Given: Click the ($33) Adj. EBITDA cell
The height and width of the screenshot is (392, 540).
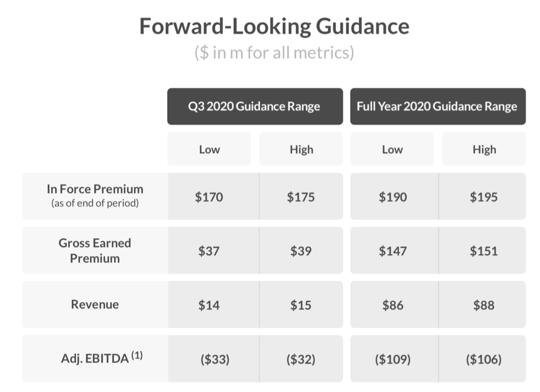Looking at the screenshot, I should (215, 359).
